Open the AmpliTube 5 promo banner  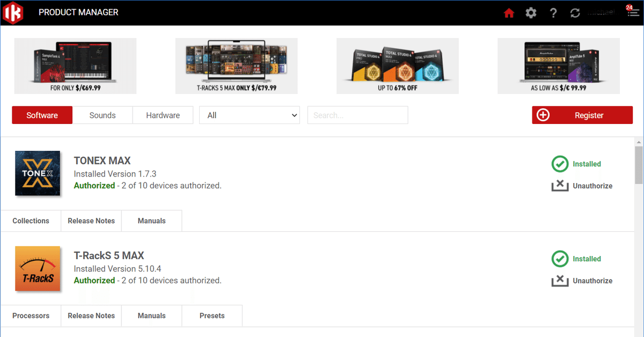tap(559, 65)
